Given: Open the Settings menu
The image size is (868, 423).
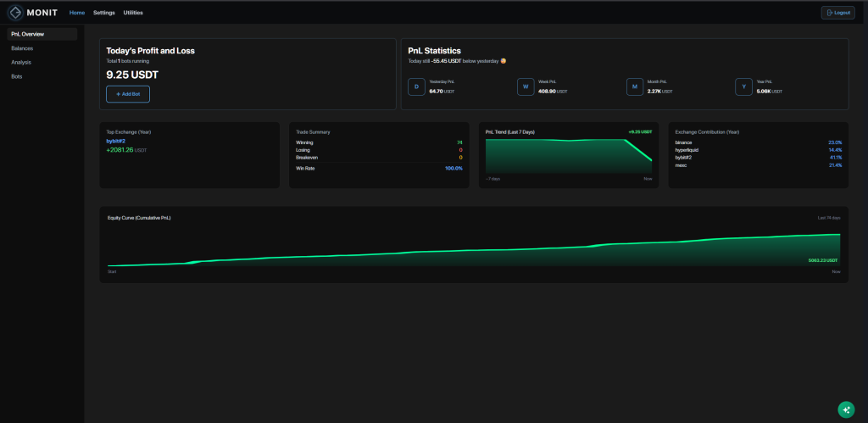Looking at the screenshot, I should tap(104, 13).
